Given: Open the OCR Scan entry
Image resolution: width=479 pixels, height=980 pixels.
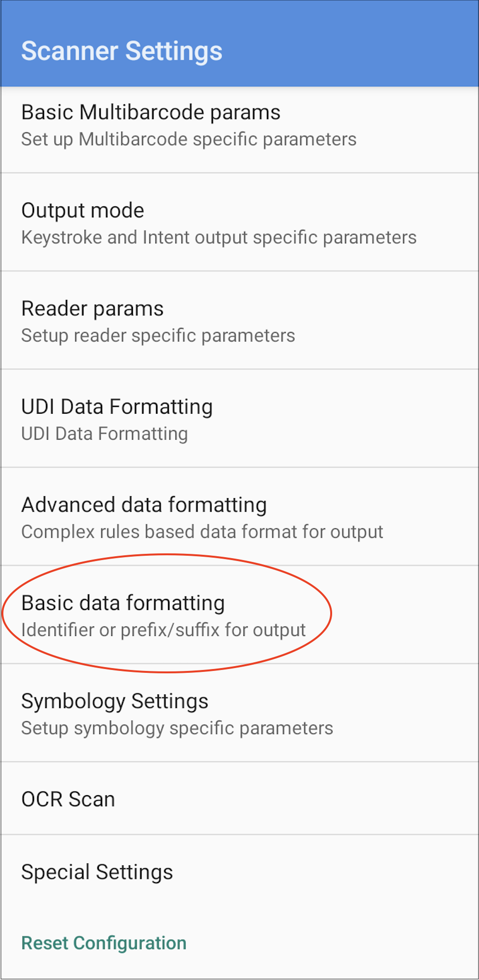Looking at the screenshot, I should pyautogui.click(x=68, y=799).
